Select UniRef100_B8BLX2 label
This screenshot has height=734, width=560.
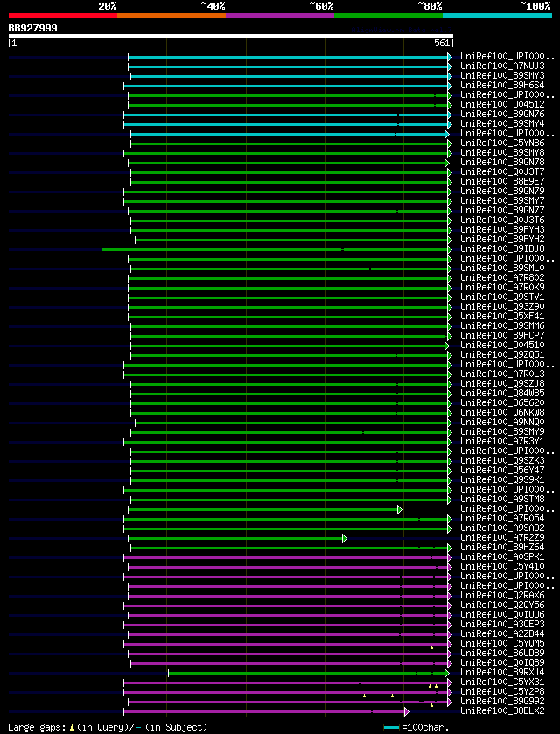point(502,711)
